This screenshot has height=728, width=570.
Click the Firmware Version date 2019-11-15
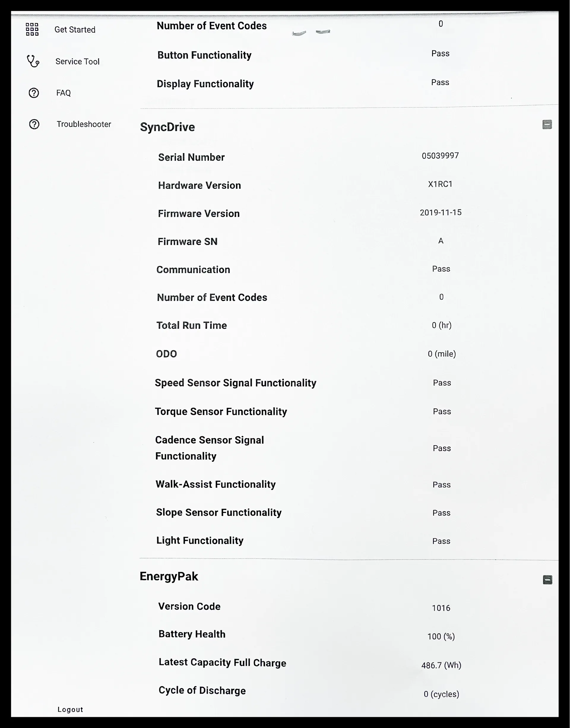(441, 212)
